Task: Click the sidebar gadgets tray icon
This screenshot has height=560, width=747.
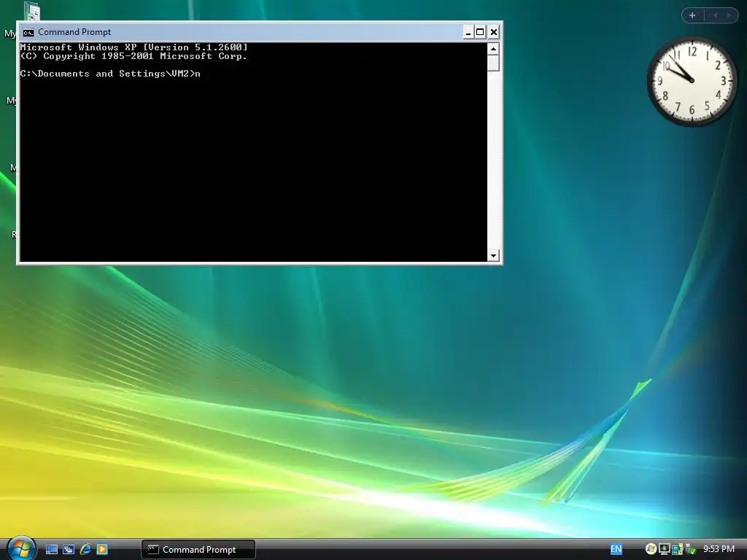Action: (x=677, y=550)
